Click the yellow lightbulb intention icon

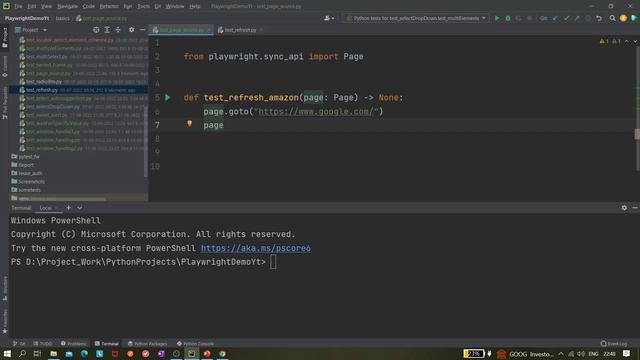pyautogui.click(x=189, y=123)
